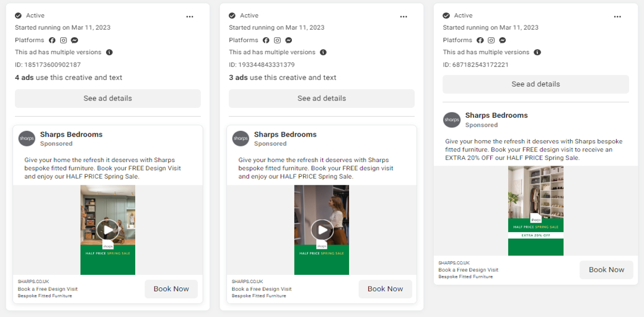Click Sharps Bedrooms avatar in 4 ads card
Viewport: 644px width, 317px height.
(x=27, y=138)
